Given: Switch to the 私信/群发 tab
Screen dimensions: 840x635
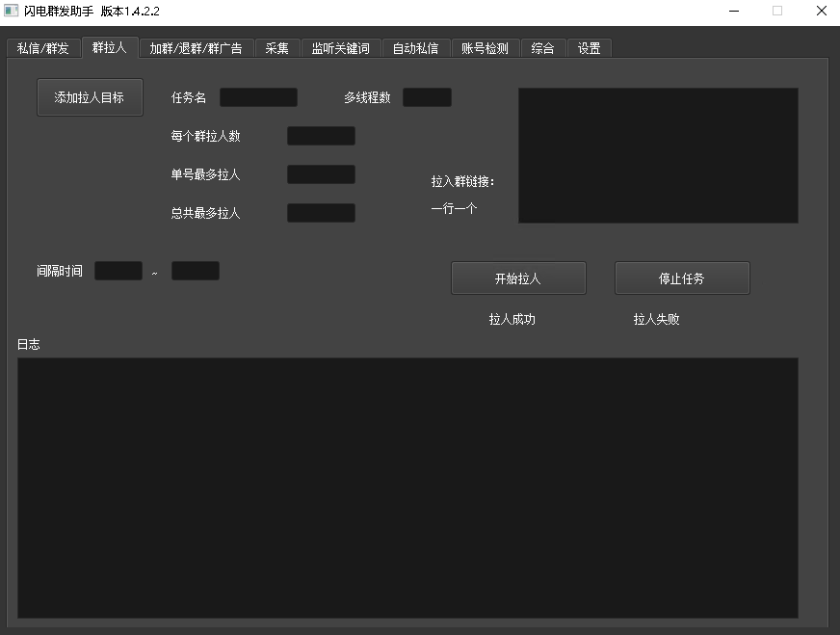Looking at the screenshot, I should point(43,48).
